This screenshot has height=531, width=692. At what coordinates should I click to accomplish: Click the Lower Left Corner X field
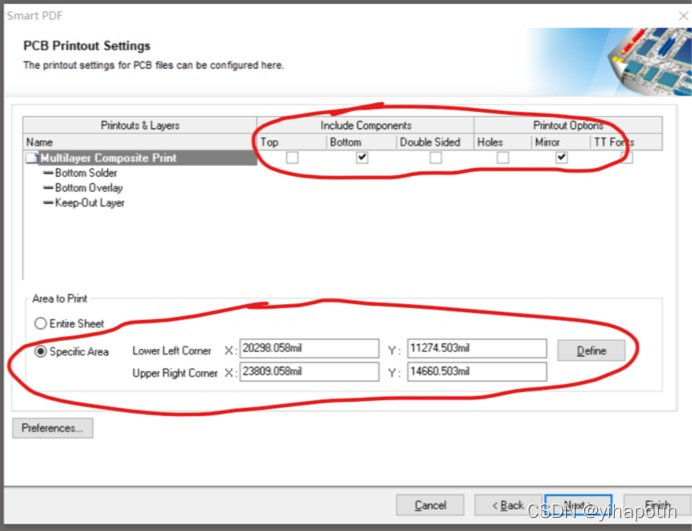tap(309, 348)
